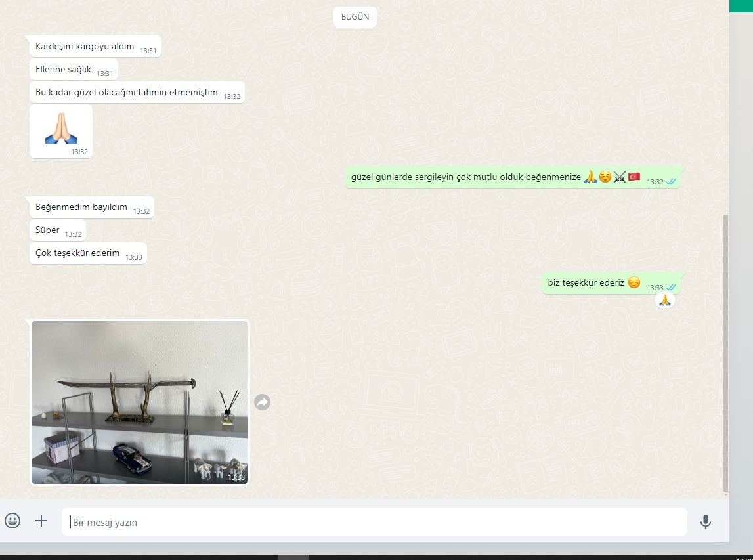This screenshot has width=753, height=560.
Task: Click the 'biz teşekkür ederiz' sent message
Action: pyautogui.click(x=586, y=283)
